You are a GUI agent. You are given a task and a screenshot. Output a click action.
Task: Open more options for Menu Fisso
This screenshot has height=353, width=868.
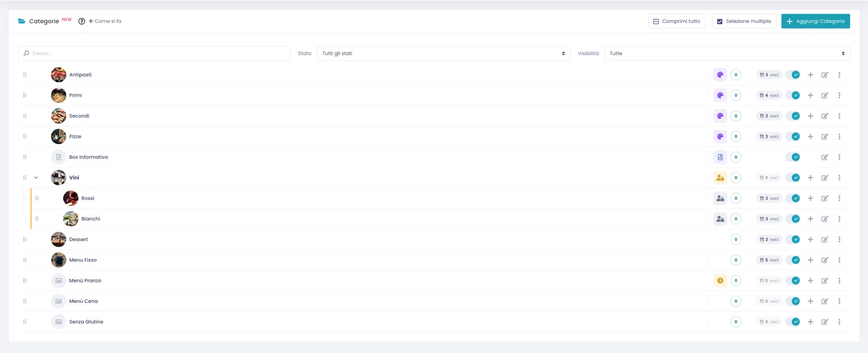839,260
